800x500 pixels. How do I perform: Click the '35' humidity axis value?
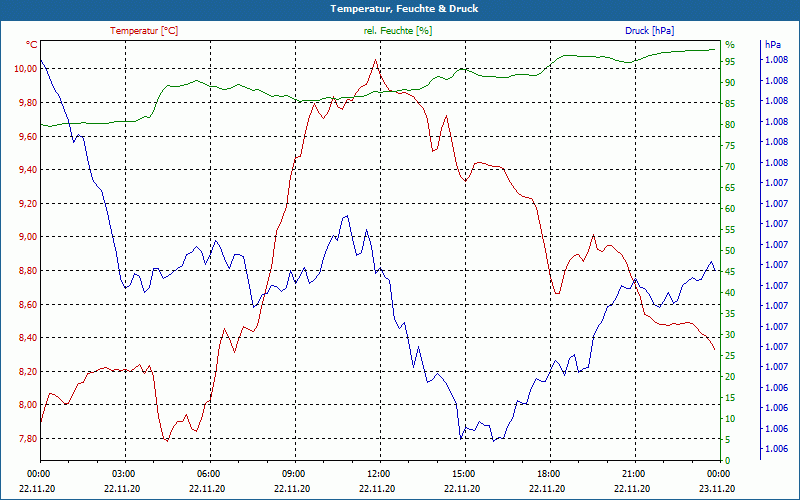[x=730, y=314]
